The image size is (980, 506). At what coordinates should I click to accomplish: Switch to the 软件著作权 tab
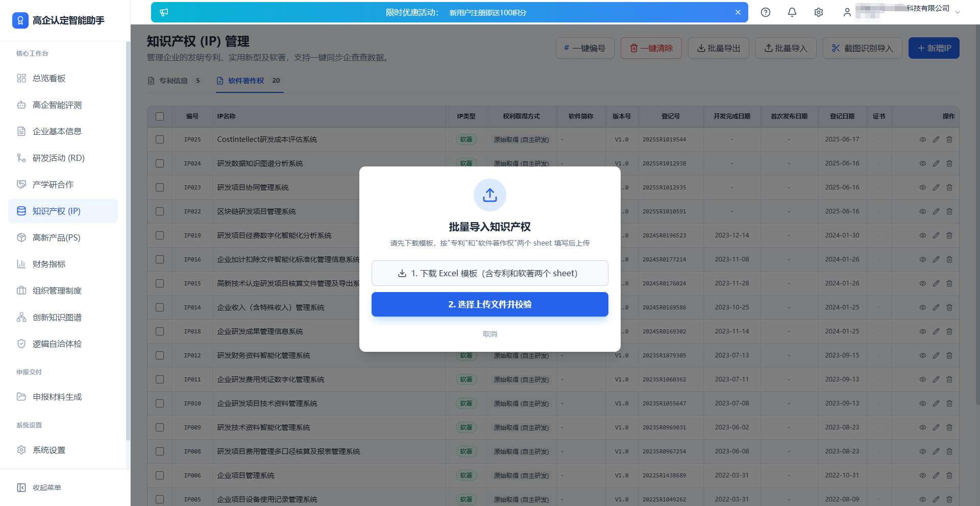(x=249, y=81)
